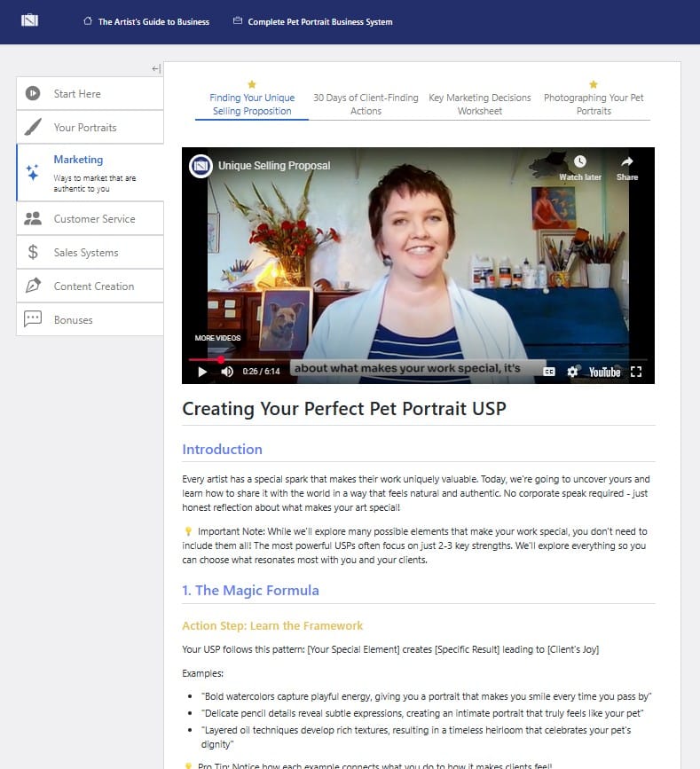The height and width of the screenshot is (769, 700).
Task: Open The Artist's Guide to Business link
Action: coord(153,21)
